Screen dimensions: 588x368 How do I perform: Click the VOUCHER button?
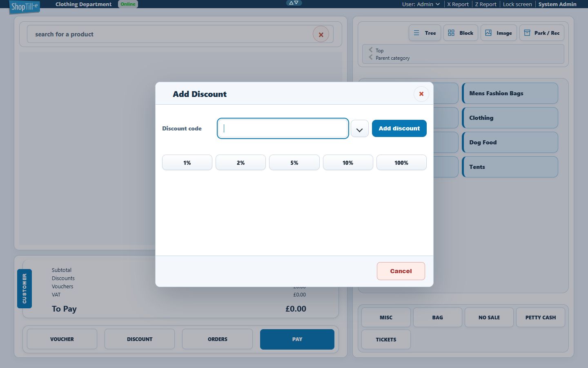click(x=62, y=339)
